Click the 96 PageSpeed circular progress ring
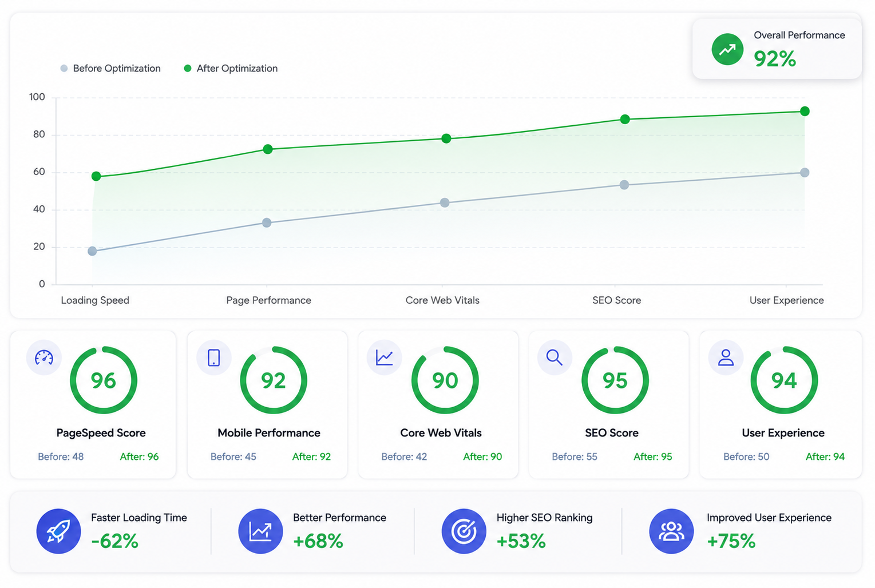This screenshot has height=588, width=875. [104, 380]
